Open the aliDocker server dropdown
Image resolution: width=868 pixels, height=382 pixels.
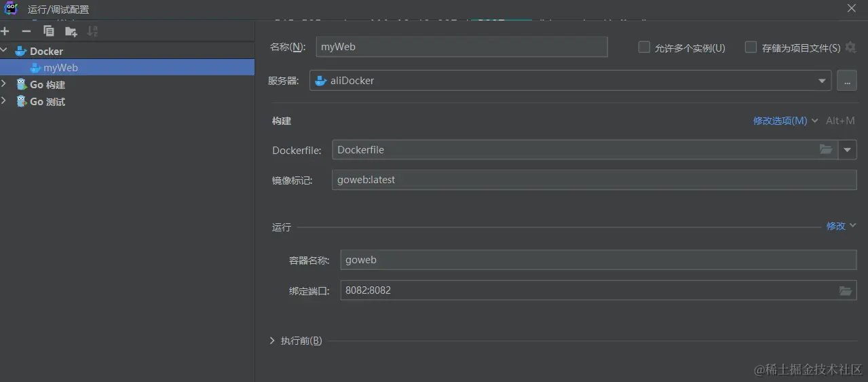pos(823,81)
